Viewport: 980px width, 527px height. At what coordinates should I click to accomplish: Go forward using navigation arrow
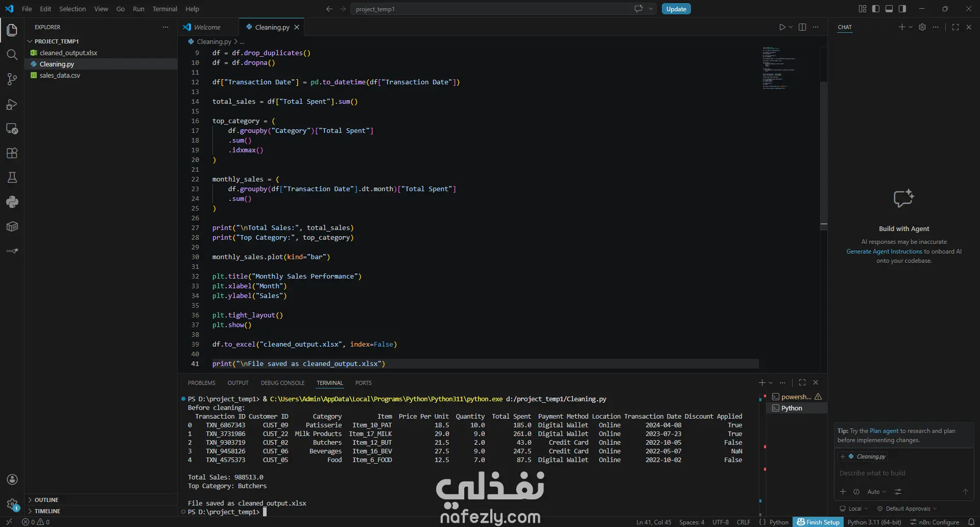click(x=343, y=9)
